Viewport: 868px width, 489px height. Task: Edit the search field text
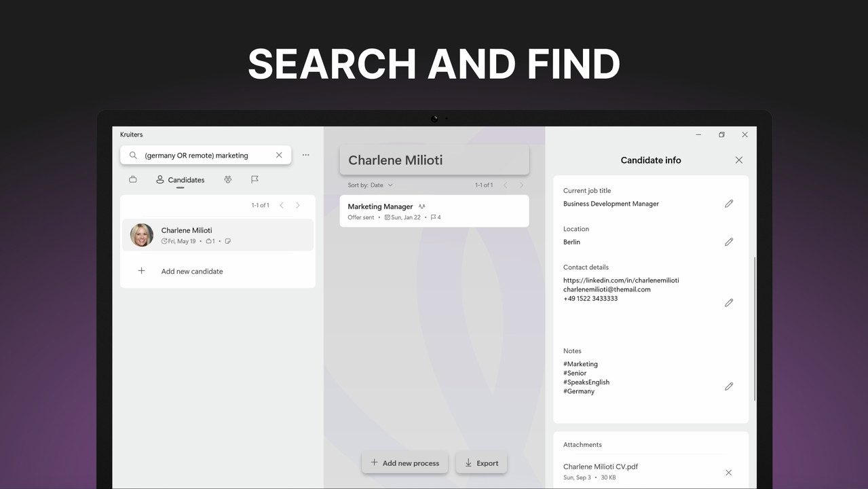[206, 156]
